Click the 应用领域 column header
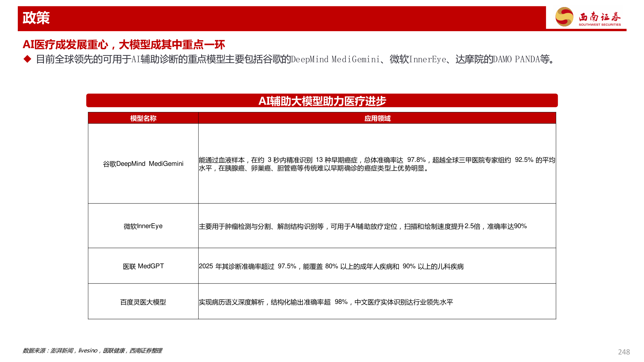The width and height of the screenshot is (644, 362). (x=377, y=118)
